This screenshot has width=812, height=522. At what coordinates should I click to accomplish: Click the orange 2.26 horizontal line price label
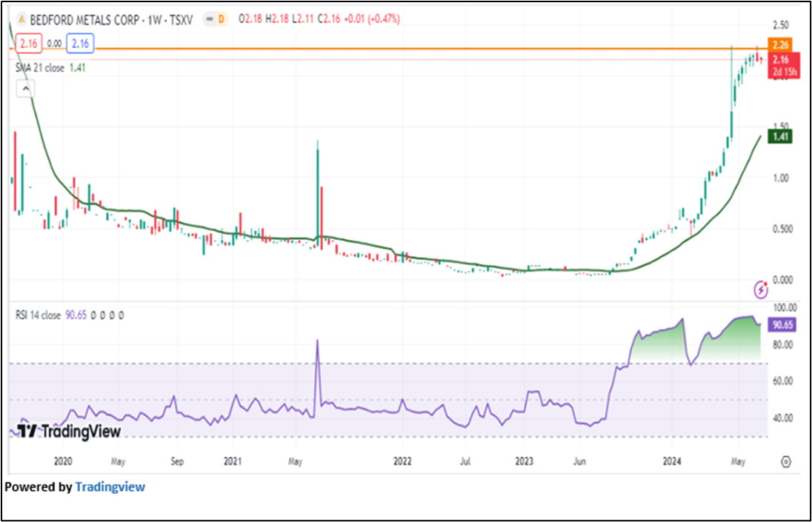coord(780,45)
